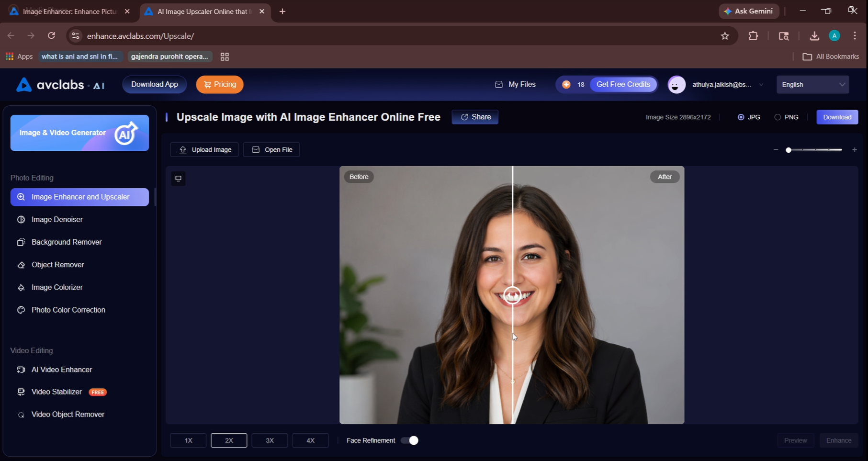Image resolution: width=868 pixels, height=461 pixels.
Task: Click Get Free Credits button
Action: tap(623, 84)
